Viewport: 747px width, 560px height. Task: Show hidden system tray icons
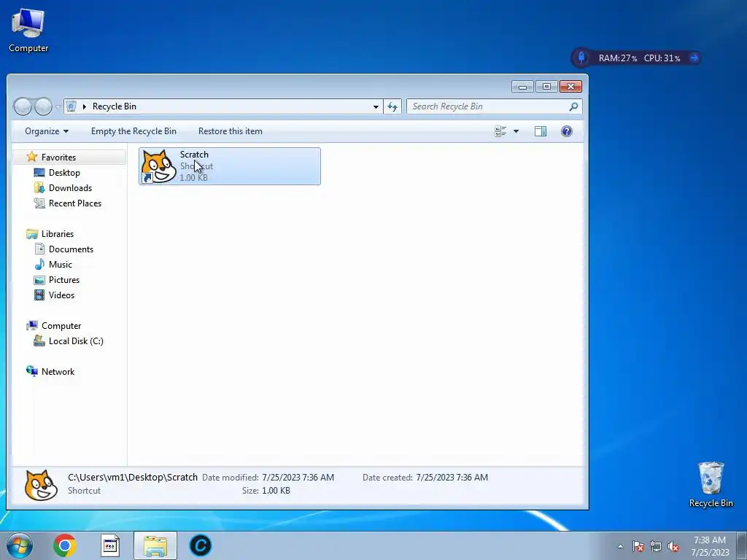(620, 546)
